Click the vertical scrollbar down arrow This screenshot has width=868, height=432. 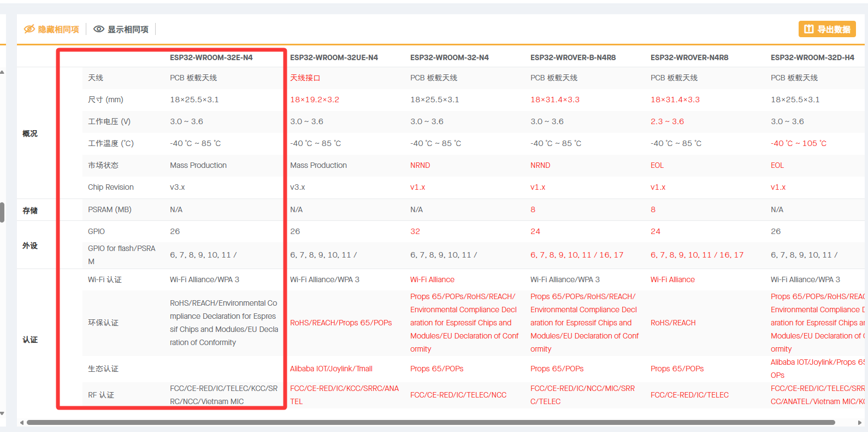(x=2, y=413)
